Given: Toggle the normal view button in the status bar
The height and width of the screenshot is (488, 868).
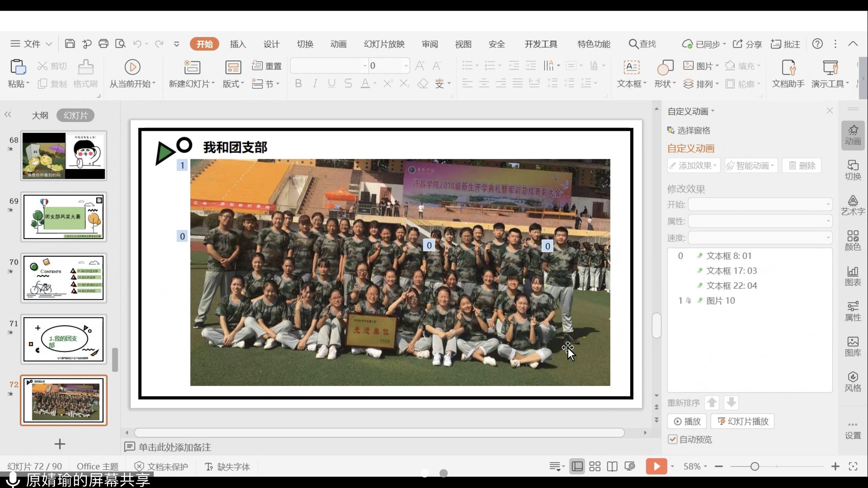Looking at the screenshot, I should click(x=577, y=466).
